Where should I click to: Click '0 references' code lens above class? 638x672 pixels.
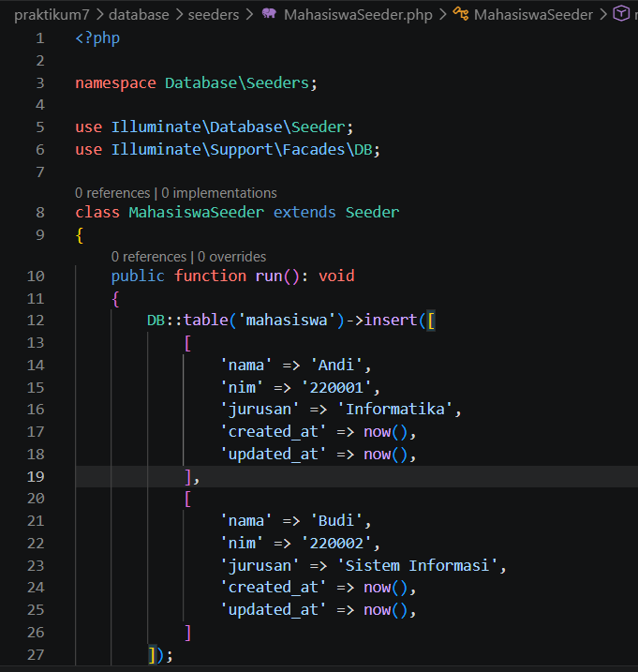tap(112, 193)
